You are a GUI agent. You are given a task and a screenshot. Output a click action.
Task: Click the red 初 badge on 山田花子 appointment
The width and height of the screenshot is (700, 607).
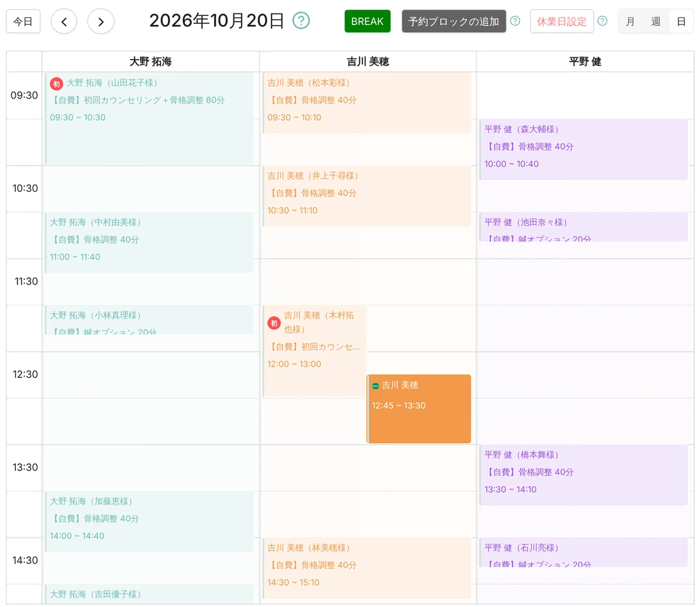57,84
